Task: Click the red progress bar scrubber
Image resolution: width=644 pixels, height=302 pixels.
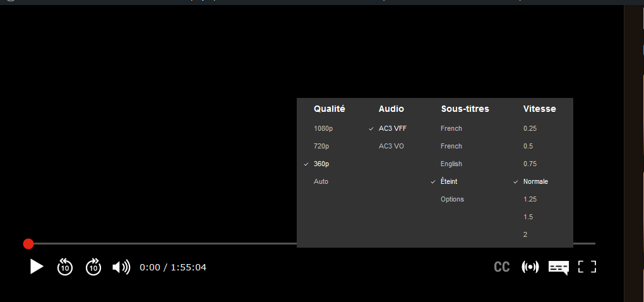Action: click(x=28, y=244)
